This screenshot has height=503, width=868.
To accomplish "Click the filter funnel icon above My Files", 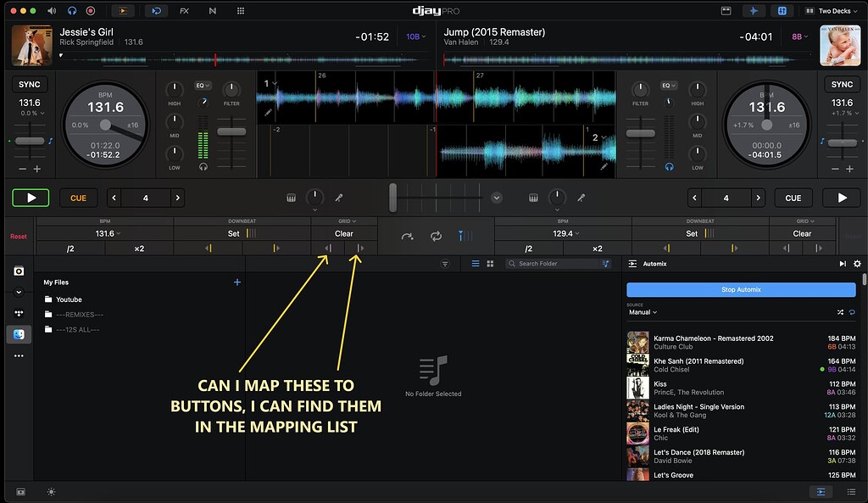I will click(x=446, y=264).
